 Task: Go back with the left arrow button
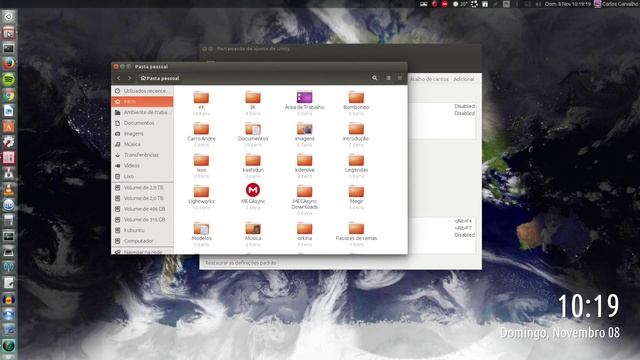tap(119, 78)
